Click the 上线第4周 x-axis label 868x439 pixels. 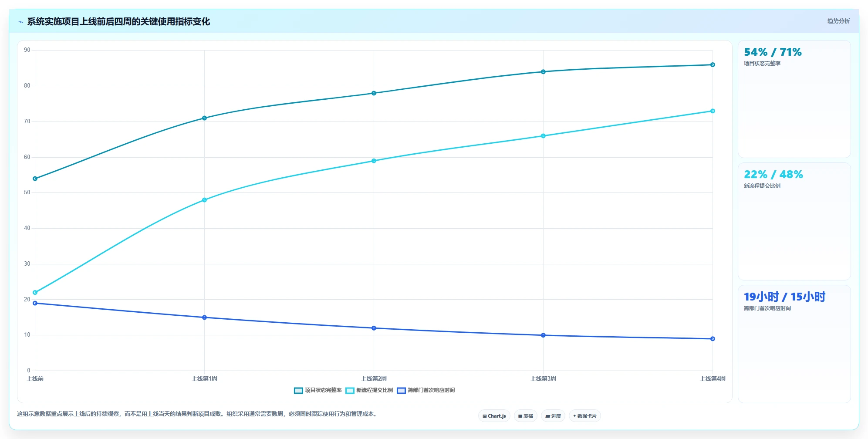(x=713, y=378)
